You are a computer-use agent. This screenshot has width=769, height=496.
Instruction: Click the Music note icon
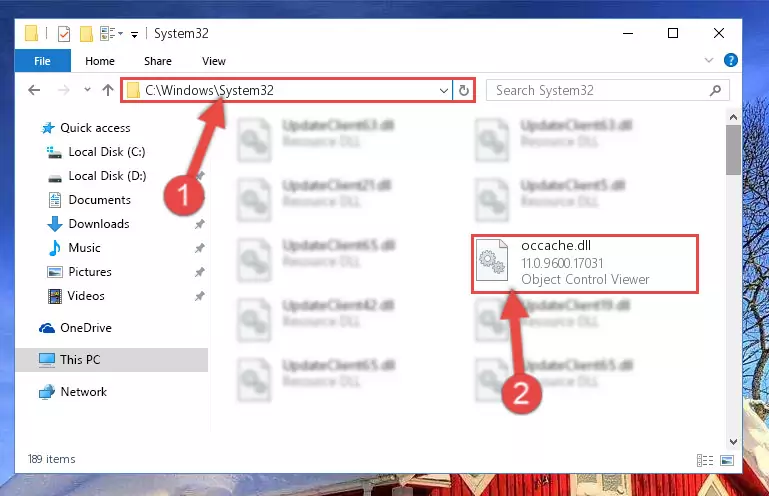coord(55,248)
